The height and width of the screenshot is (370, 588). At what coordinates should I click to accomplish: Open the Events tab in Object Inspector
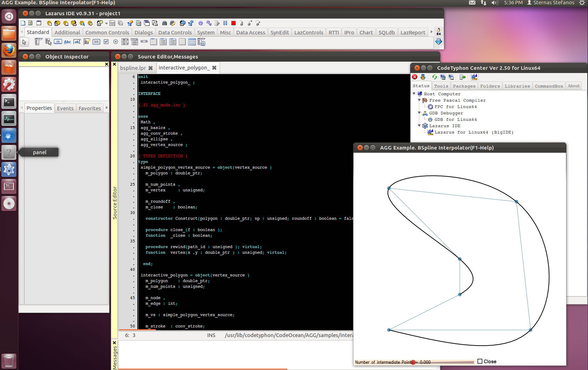click(65, 108)
